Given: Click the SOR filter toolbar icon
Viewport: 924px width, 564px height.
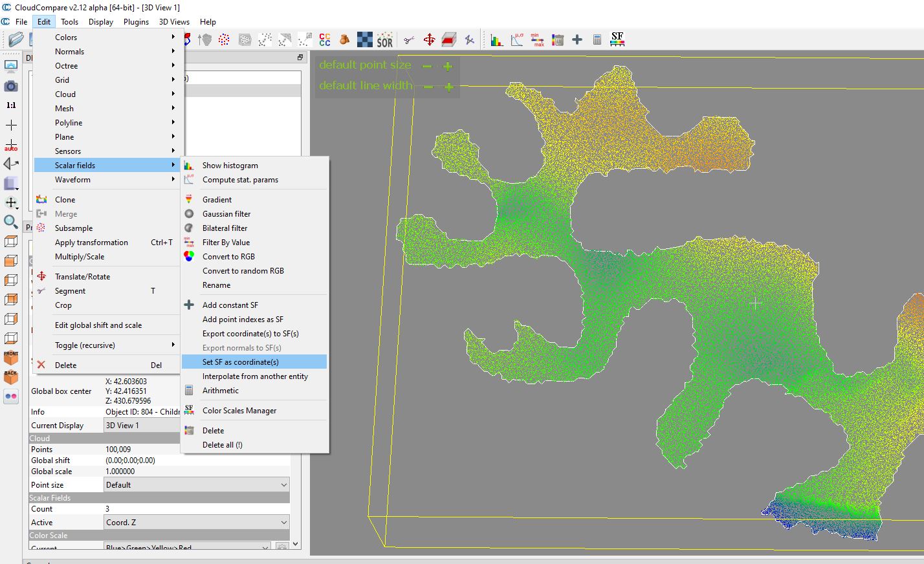Looking at the screenshot, I should 385,40.
